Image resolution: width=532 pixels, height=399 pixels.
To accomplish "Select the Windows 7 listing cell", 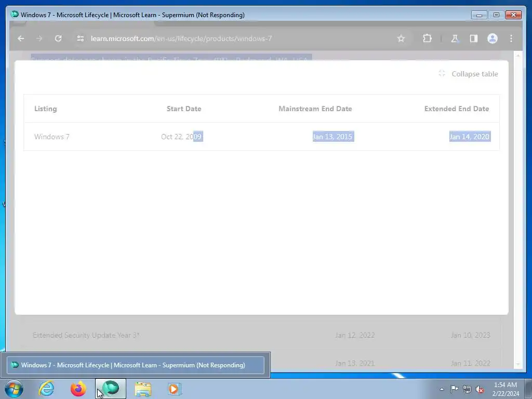I will tap(52, 137).
